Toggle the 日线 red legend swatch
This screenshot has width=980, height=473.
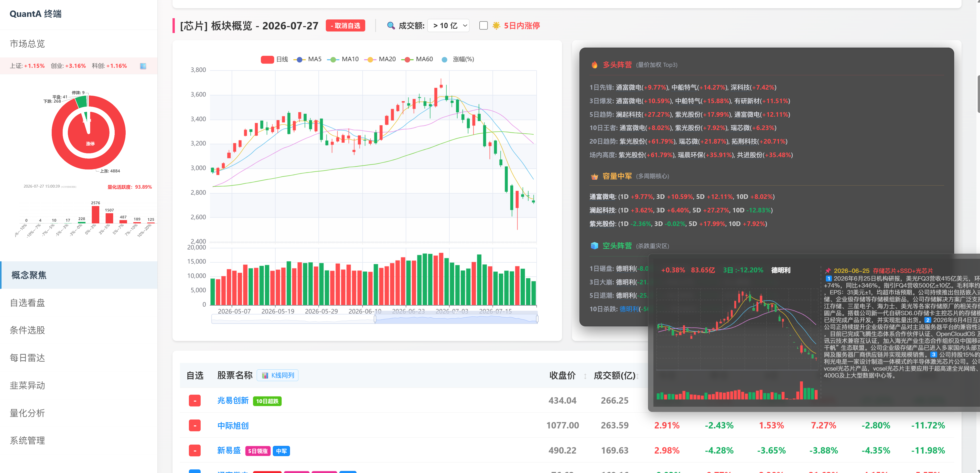pyautogui.click(x=267, y=60)
